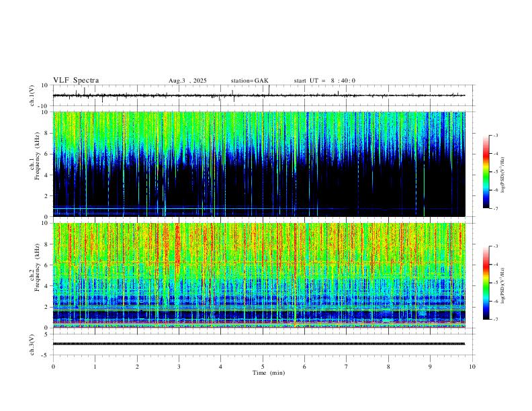Click the time axis tick label "3"
The image size is (532, 411).
(179, 367)
